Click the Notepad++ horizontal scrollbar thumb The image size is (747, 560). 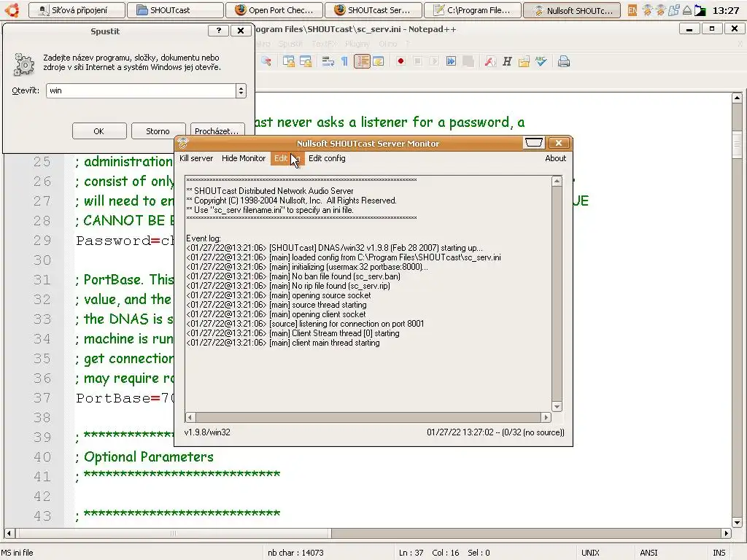173,533
